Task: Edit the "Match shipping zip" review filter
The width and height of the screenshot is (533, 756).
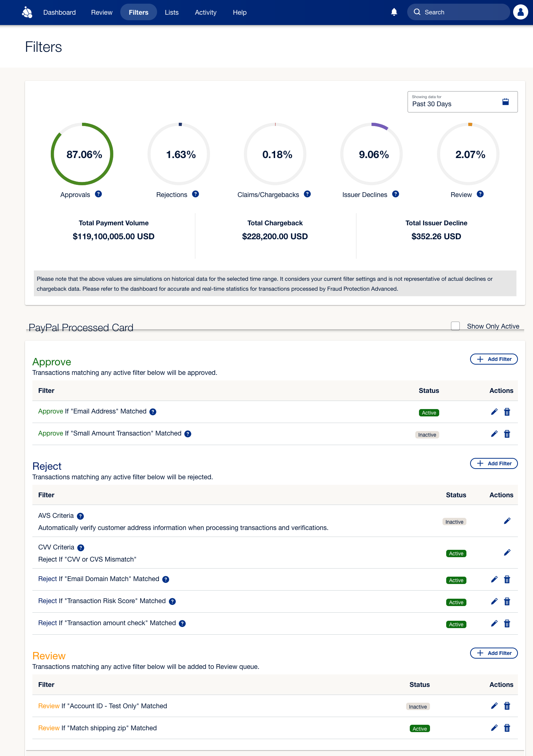Action: (x=494, y=728)
